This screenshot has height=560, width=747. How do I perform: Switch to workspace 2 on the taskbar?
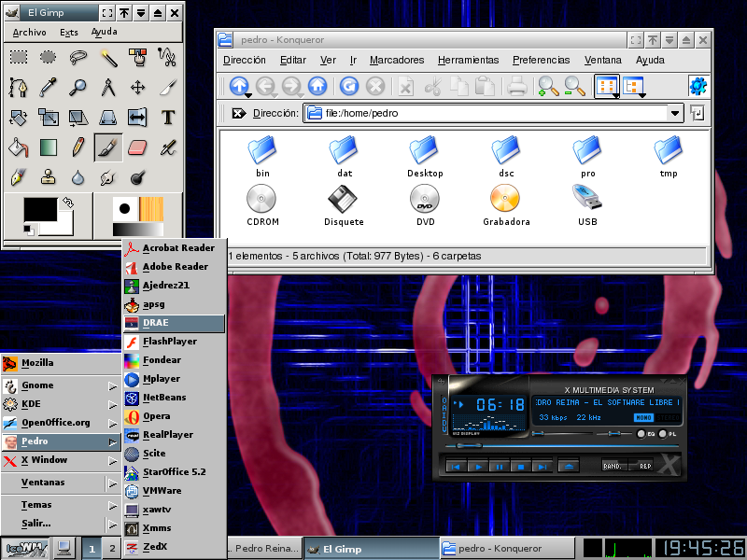coord(112,549)
